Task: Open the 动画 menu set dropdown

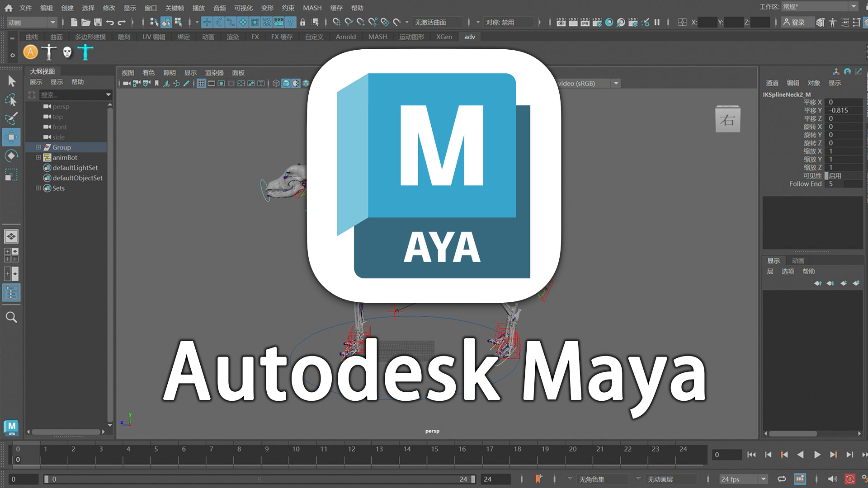Action: pyautogui.click(x=32, y=22)
